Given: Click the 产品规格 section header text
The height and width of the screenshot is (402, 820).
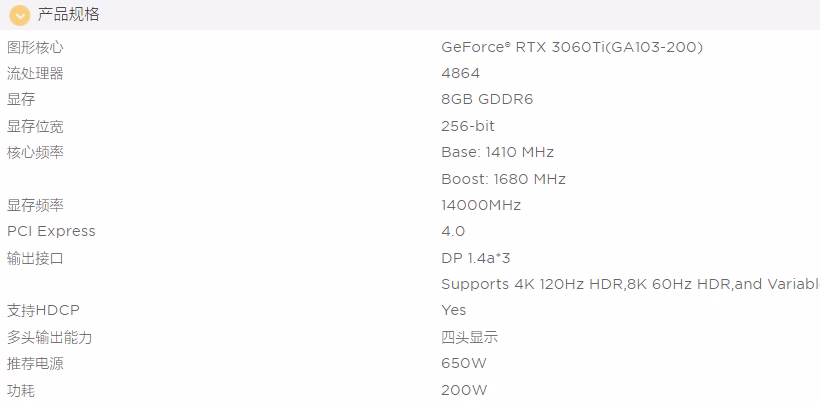Looking at the screenshot, I should coord(68,15).
